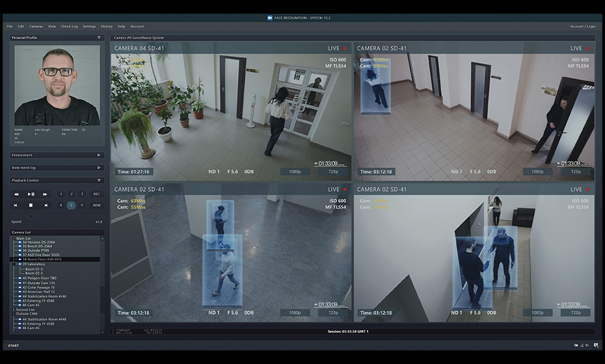
Task: Open the File menu
Action: tap(10, 27)
